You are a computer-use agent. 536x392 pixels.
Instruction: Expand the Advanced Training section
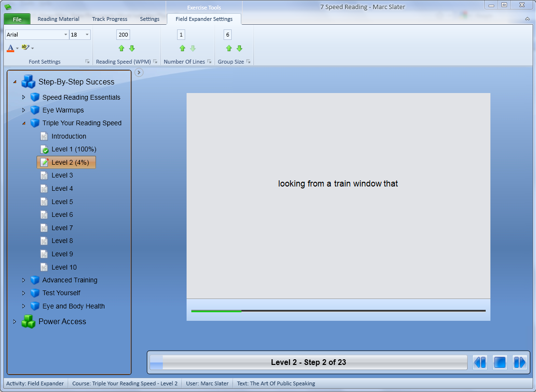(24, 280)
